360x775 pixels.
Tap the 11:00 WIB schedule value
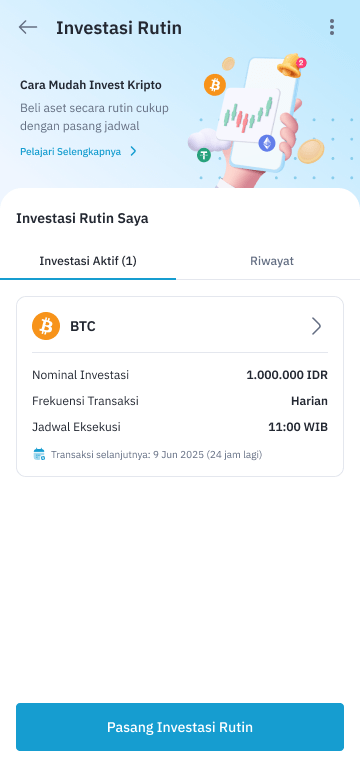(298, 427)
